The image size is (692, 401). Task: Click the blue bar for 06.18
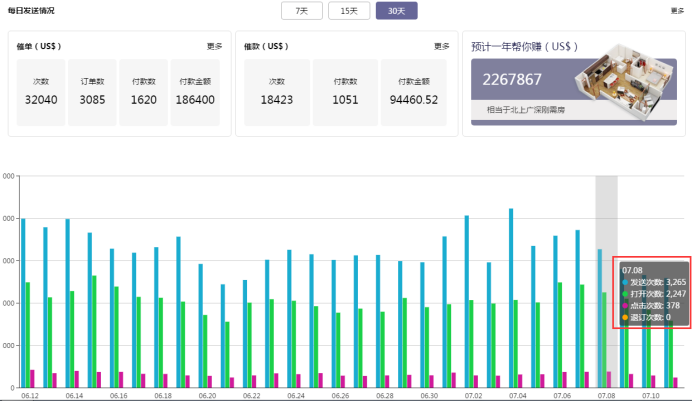coord(156,318)
